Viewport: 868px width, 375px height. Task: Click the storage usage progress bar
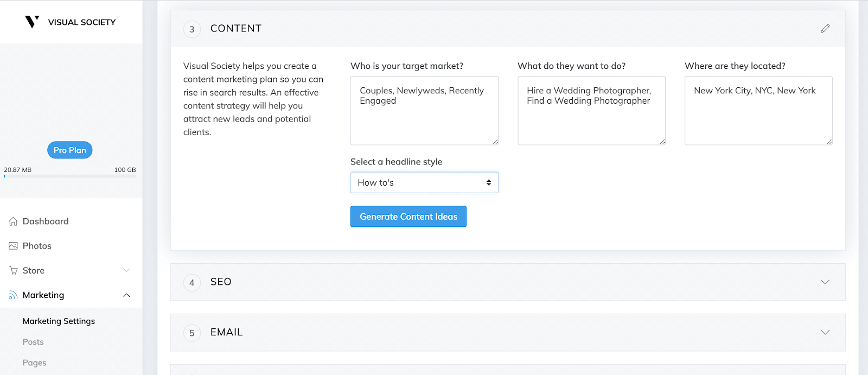tap(70, 176)
